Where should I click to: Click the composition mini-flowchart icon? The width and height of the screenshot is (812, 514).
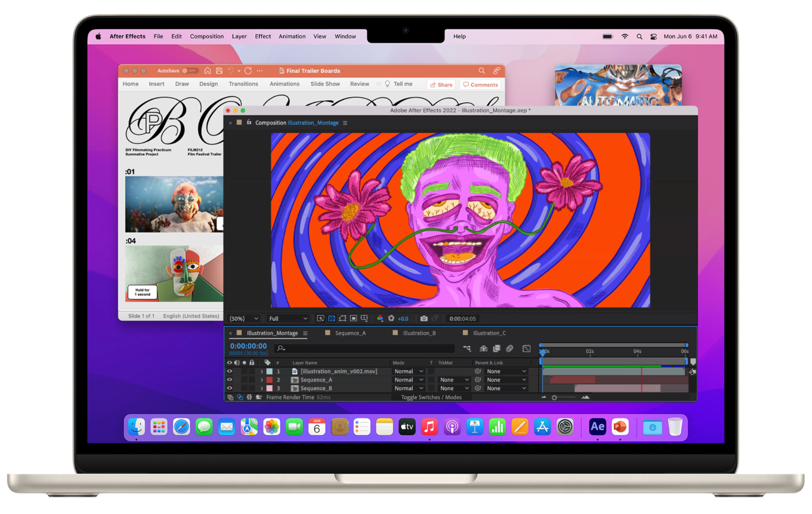[x=467, y=349]
